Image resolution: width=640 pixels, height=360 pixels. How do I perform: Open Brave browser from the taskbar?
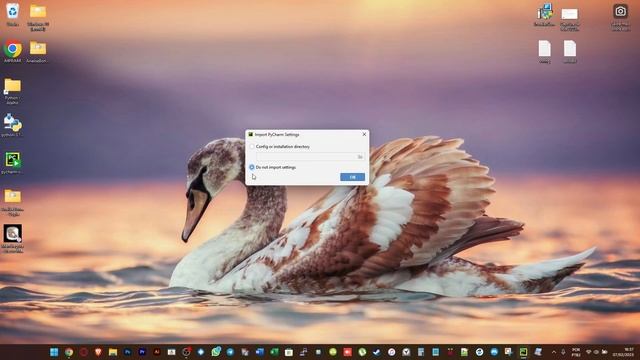pyautogui.click(x=98, y=352)
